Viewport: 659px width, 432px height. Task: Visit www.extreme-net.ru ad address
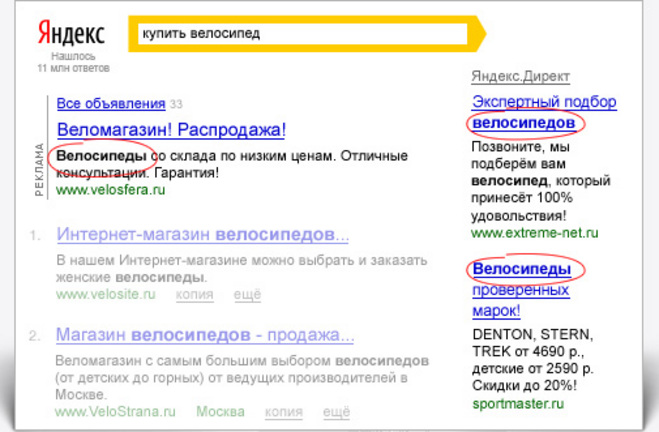click(x=535, y=233)
